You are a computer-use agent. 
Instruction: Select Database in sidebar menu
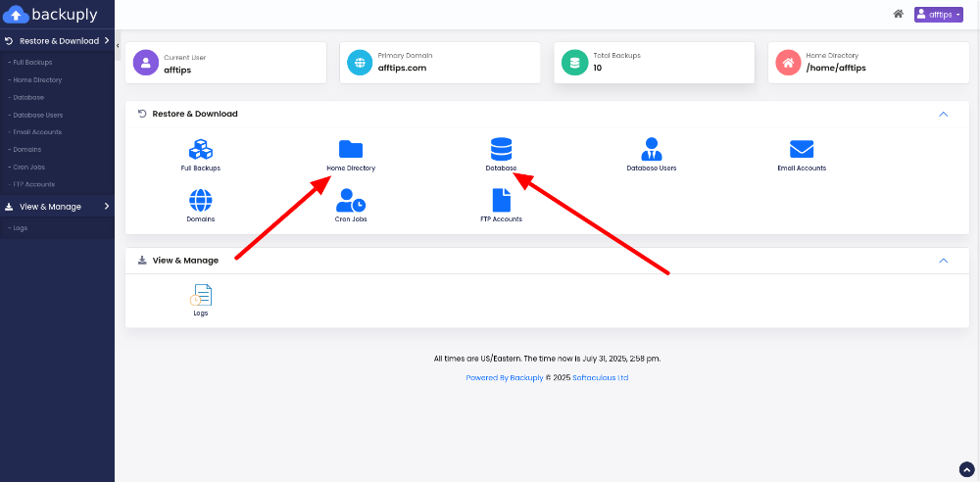[26, 98]
